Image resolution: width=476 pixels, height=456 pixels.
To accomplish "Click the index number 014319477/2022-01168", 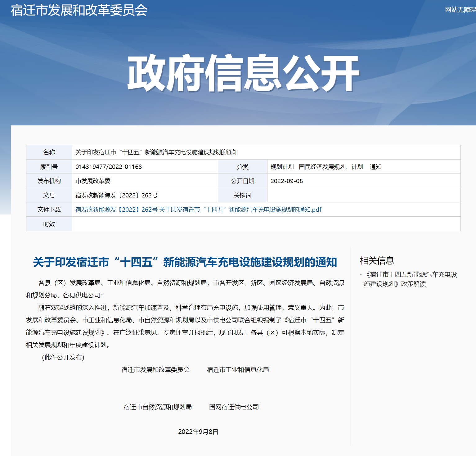I will coord(109,167).
